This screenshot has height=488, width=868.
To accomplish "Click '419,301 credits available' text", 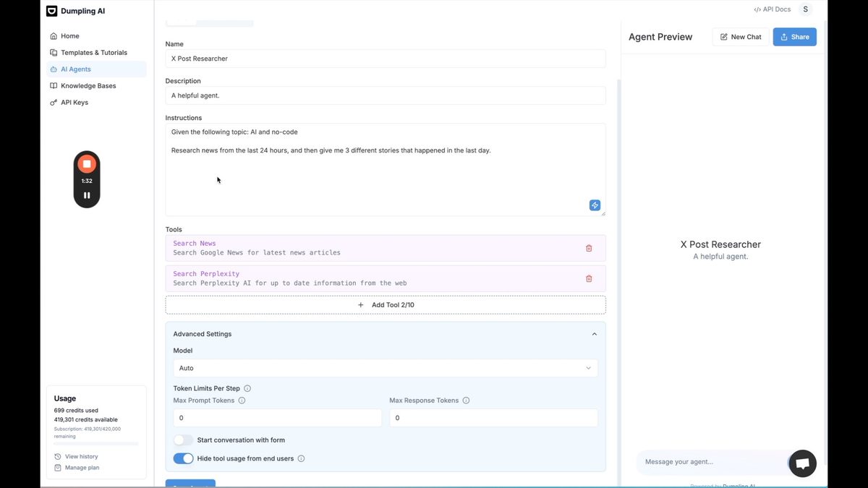I will point(85,420).
